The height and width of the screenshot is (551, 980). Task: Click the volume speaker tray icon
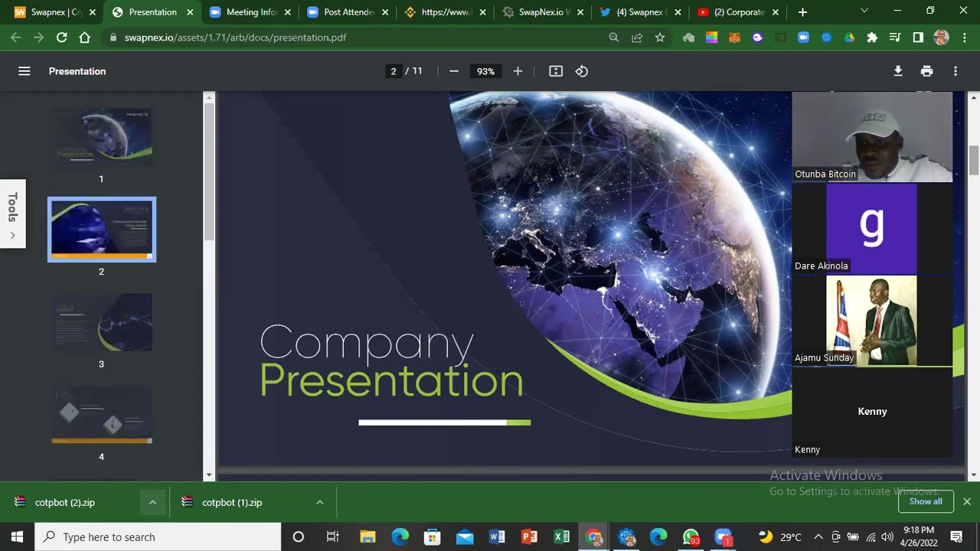click(887, 537)
